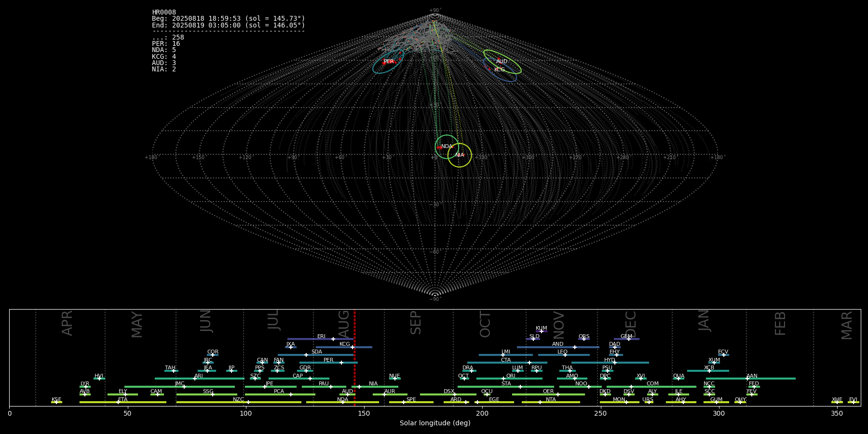Click the MON shower label in timeline
Image resolution: width=868 pixels, height=434 pixels.
click(619, 400)
